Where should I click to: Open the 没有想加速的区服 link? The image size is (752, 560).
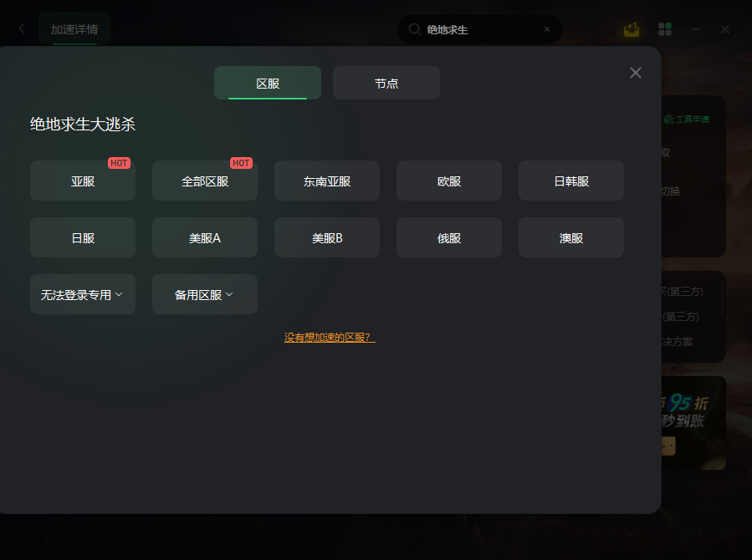330,337
